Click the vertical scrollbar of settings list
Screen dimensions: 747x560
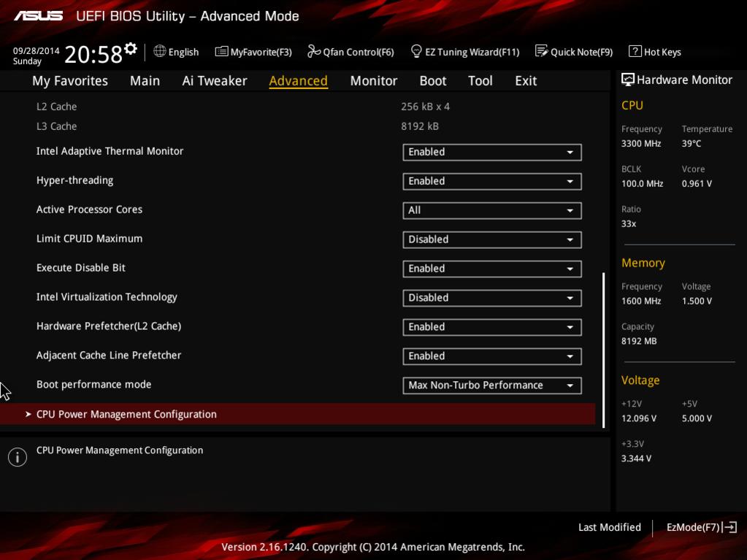[604, 350]
